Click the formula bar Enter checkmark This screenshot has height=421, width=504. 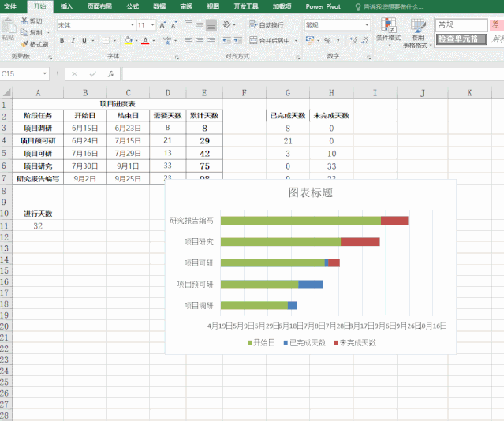pos(93,74)
